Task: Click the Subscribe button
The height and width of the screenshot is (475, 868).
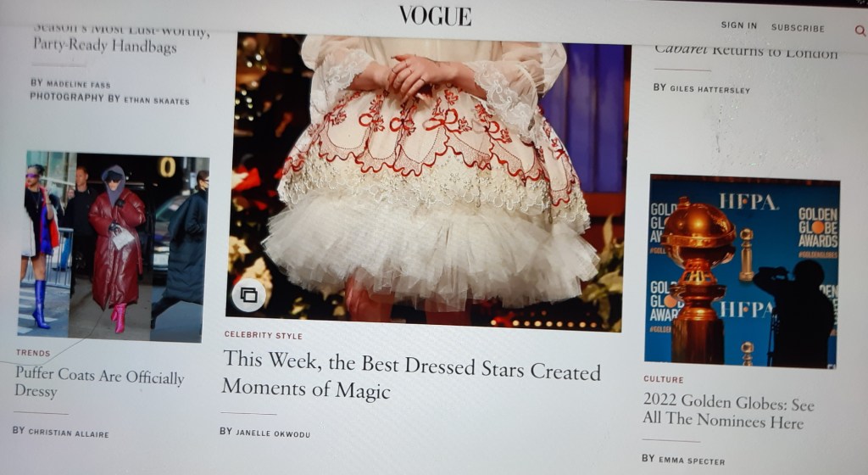Action: (x=798, y=28)
